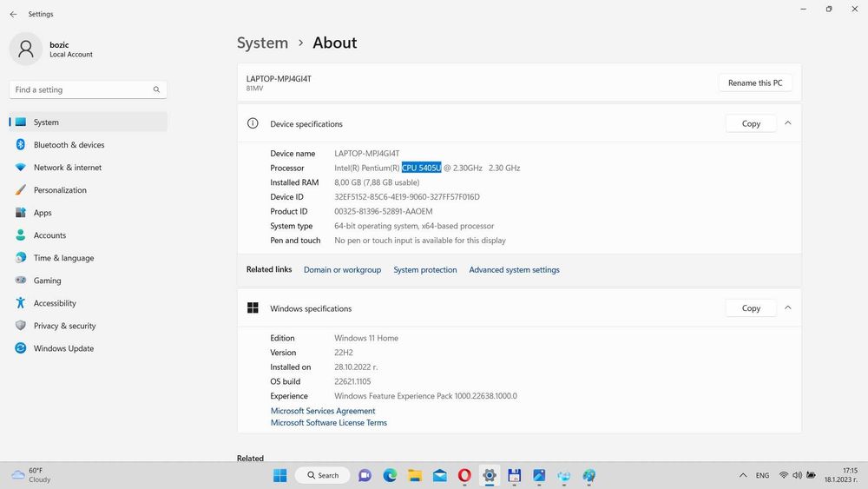Click the battery tray icon
Screen dimensions: 868x489
pos(811,475)
